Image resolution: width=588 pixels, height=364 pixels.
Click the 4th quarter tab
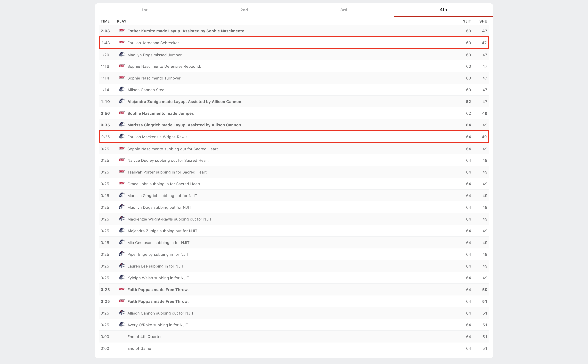click(443, 10)
